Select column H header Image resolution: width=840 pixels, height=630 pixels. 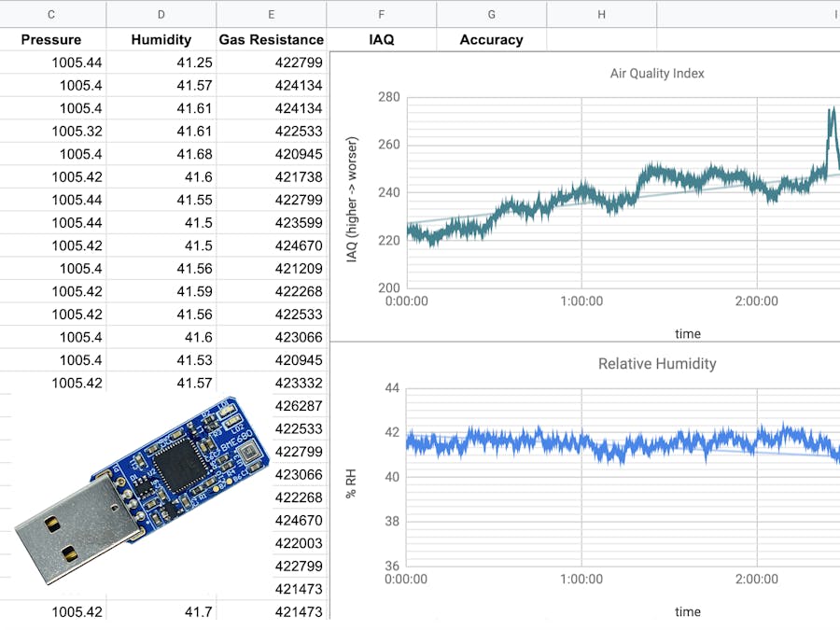[600, 14]
